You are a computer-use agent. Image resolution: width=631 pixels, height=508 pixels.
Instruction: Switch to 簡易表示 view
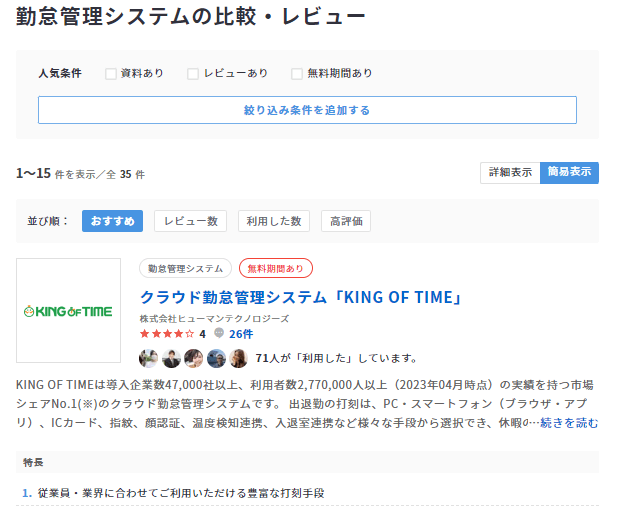[569, 173]
